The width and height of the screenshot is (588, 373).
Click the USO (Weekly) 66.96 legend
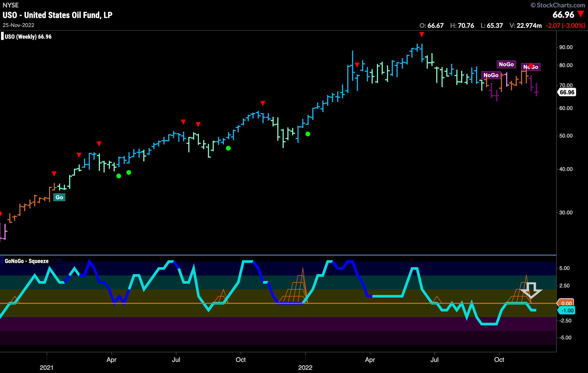[x=28, y=37]
